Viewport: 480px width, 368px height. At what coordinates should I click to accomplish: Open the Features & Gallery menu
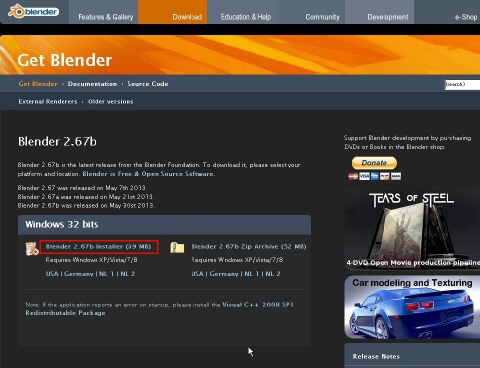(106, 17)
